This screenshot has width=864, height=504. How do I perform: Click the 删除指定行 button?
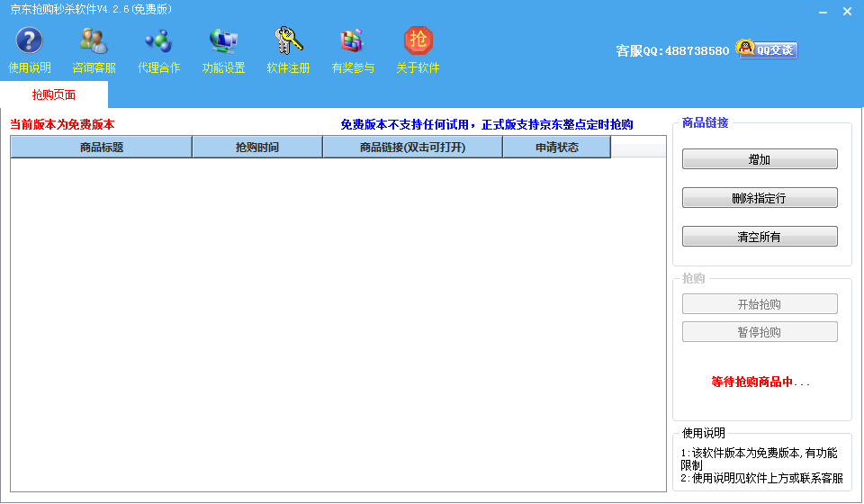760,198
